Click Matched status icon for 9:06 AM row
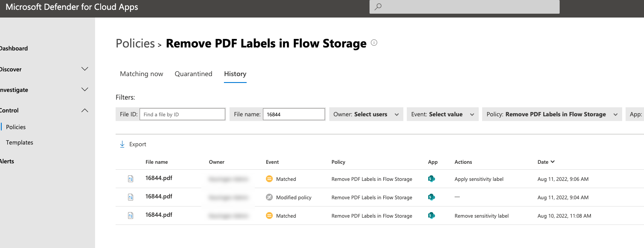Image resolution: width=644 pixels, height=248 pixels. pos(269,179)
